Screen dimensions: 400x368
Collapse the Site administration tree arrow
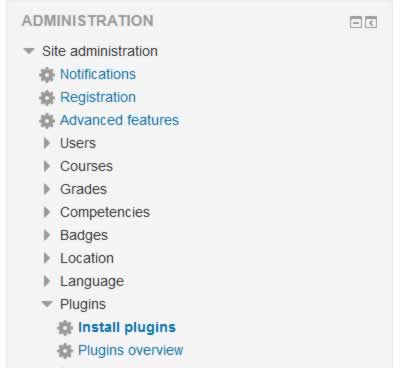pyautogui.click(x=29, y=51)
